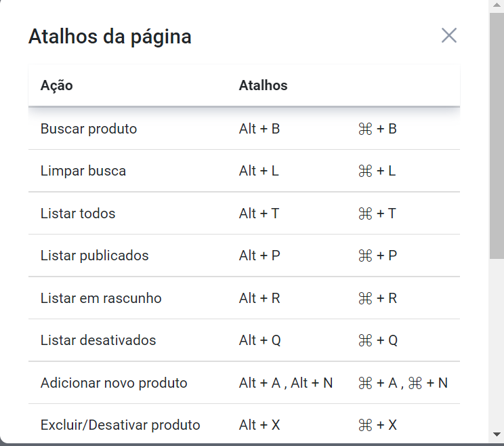The height and width of the screenshot is (446, 504).
Task: Click the Atalhos column header
Action: (x=264, y=85)
